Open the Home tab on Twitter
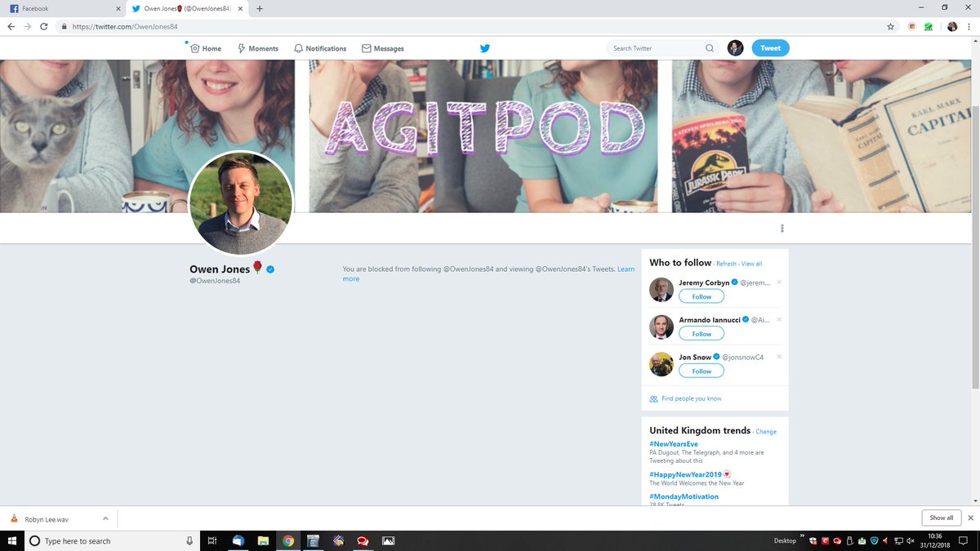 coord(206,48)
